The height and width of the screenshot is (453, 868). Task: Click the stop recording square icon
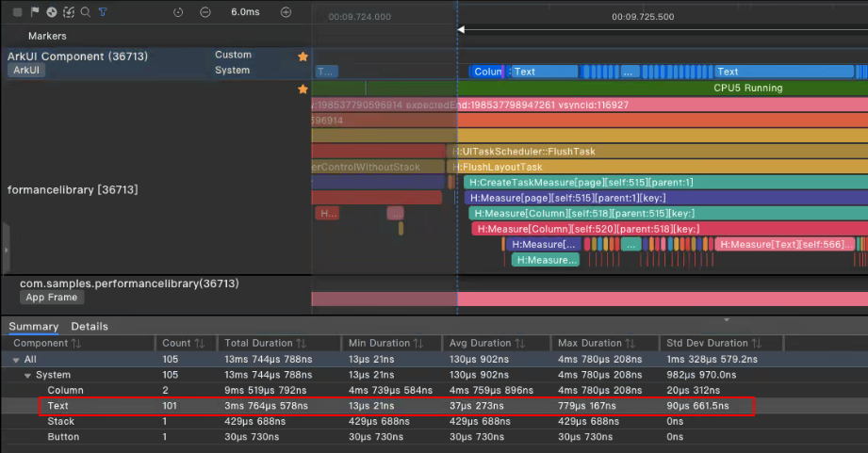point(18,12)
